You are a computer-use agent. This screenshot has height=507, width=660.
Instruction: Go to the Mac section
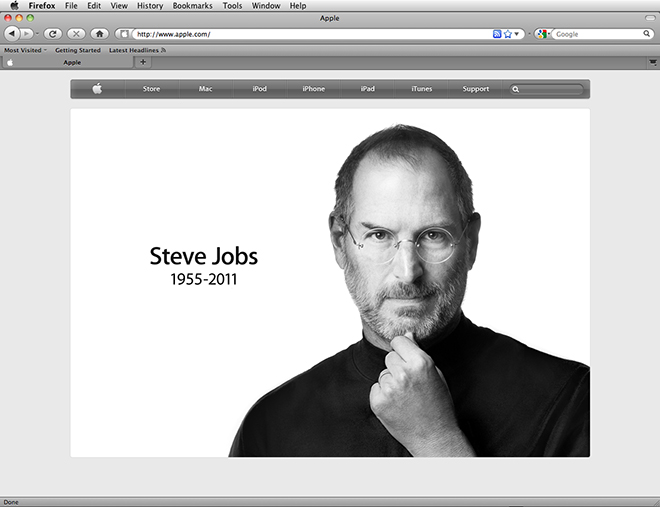[205, 89]
